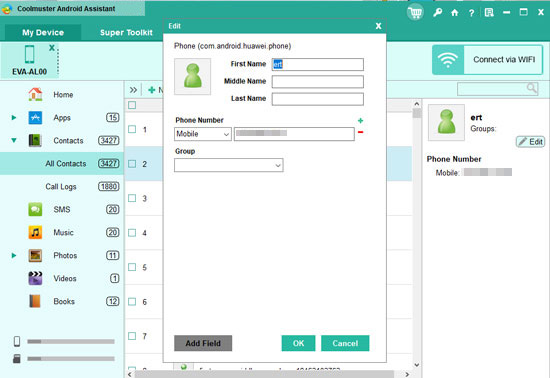Select Contacts in the sidebar
This screenshot has height=378, width=550.
[x=68, y=141]
